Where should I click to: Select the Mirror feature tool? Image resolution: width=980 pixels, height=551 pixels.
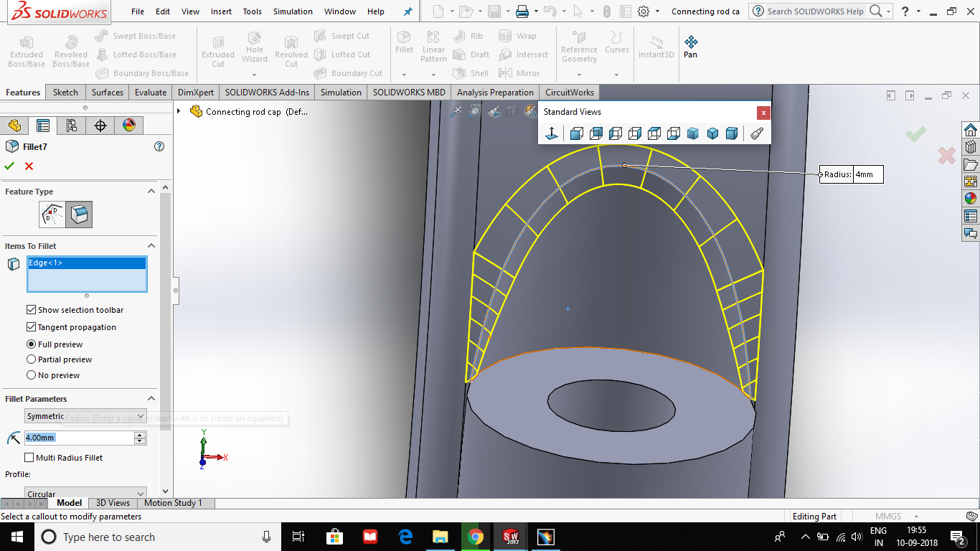[524, 72]
